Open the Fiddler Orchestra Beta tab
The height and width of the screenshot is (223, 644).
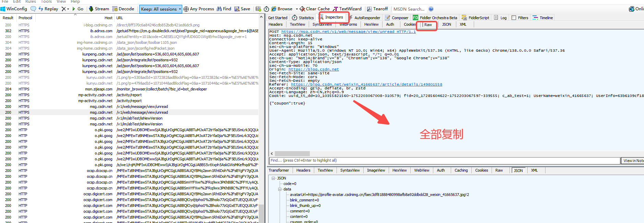(x=435, y=18)
